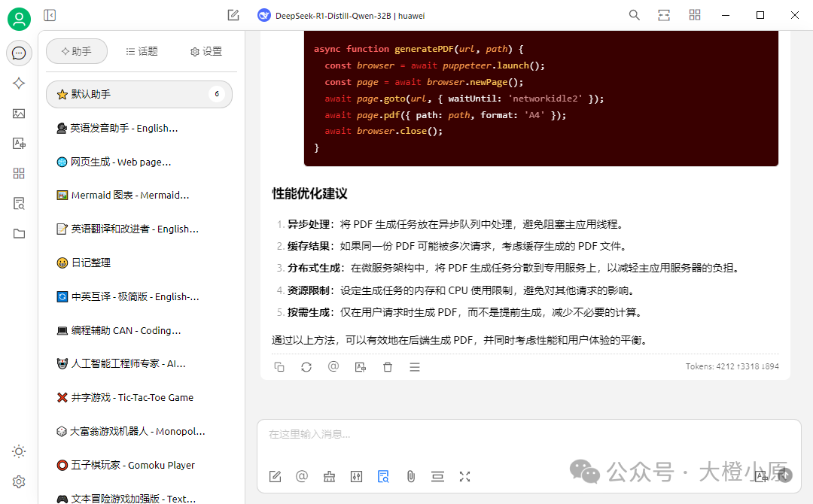Select 编程辅助 CAN Coding assistant
The width and height of the screenshot is (813, 504).
[139, 330]
